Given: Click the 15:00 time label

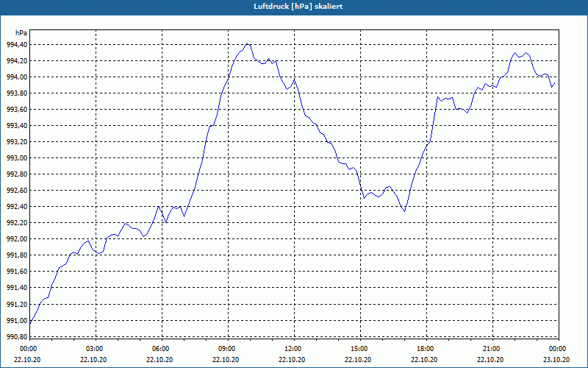Looking at the screenshot, I should 359,349.
